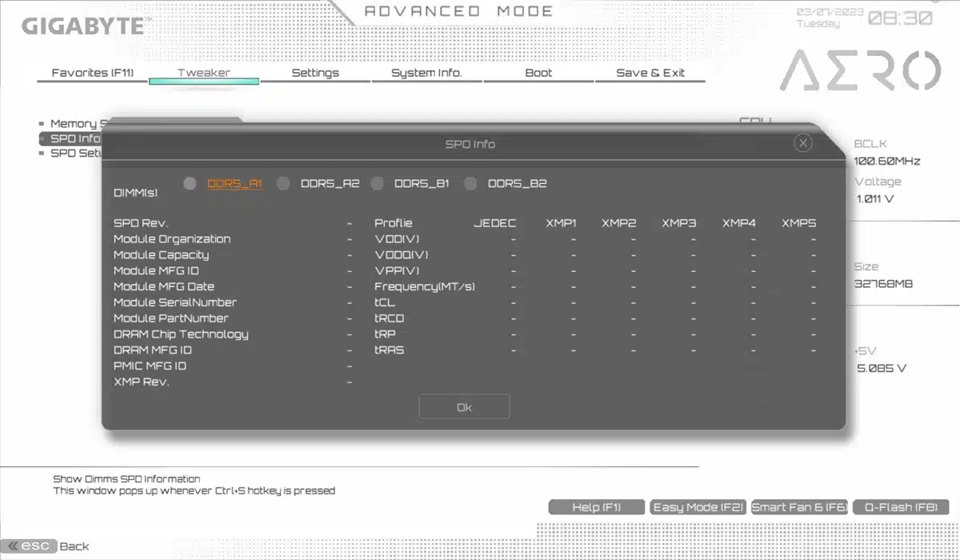Click the tRCD row label
Screen dimensions: 960x560
click(x=390, y=318)
